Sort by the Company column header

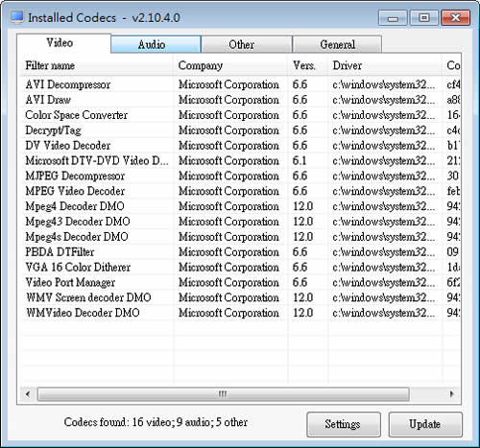tap(230, 65)
